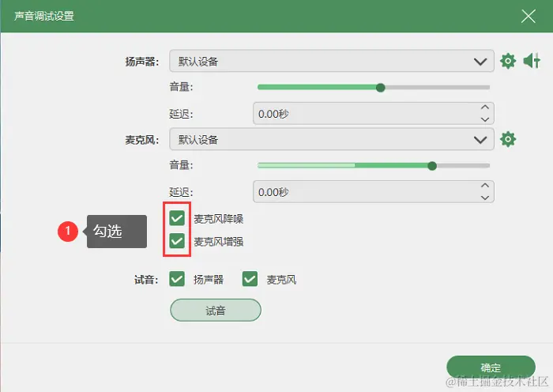Viewport: 553px width, 392px height.
Task: Click the 扬声器: label text
Action: tap(141, 62)
